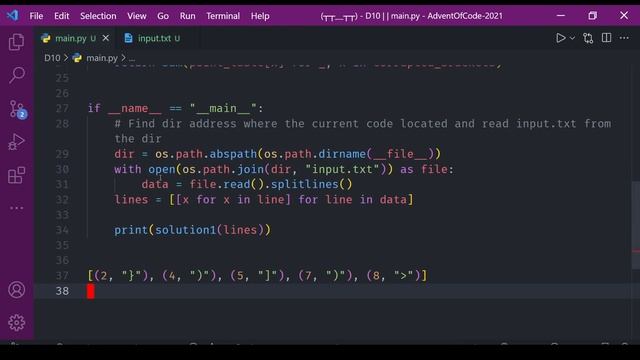Open the Edit menu

click(x=62, y=16)
